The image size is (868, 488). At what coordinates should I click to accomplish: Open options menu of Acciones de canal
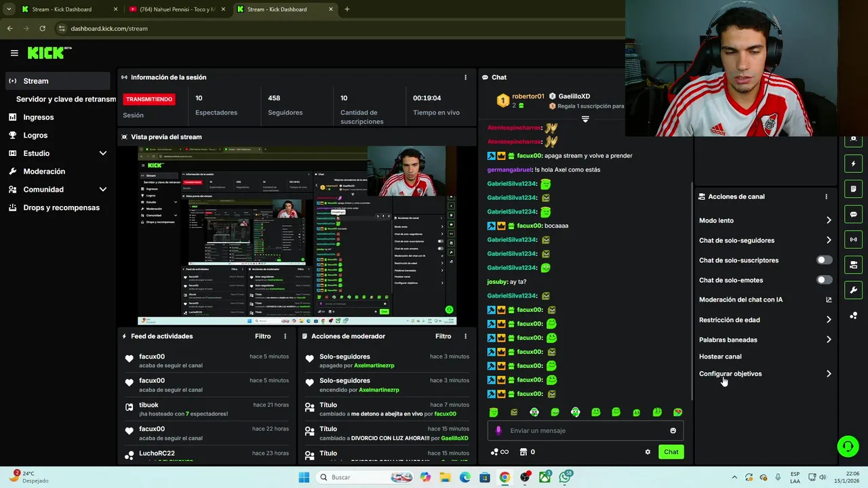826,197
